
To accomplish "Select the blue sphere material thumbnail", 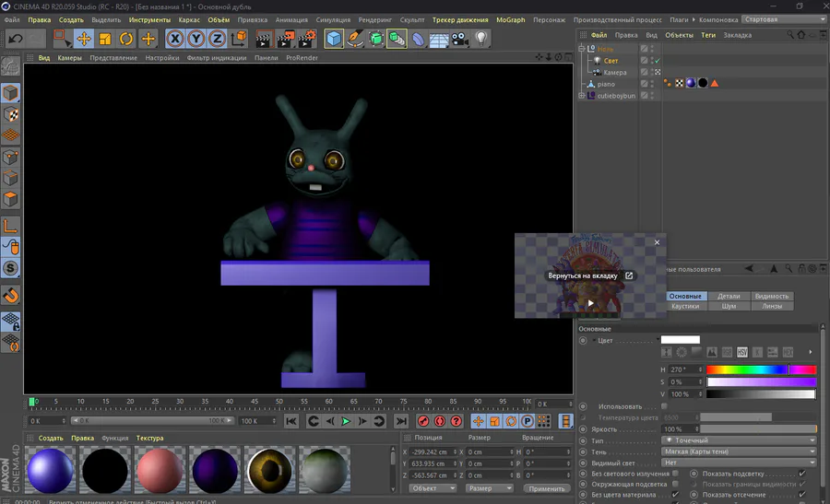I will (51, 470).
